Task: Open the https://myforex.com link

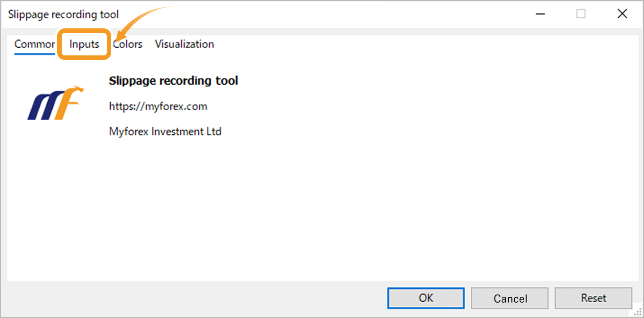Action: click(158, 107)
